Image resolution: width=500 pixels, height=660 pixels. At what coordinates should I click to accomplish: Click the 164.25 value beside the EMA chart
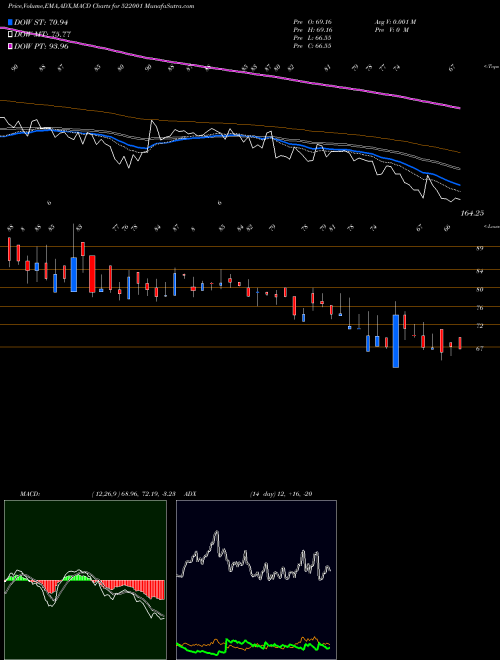472,213
